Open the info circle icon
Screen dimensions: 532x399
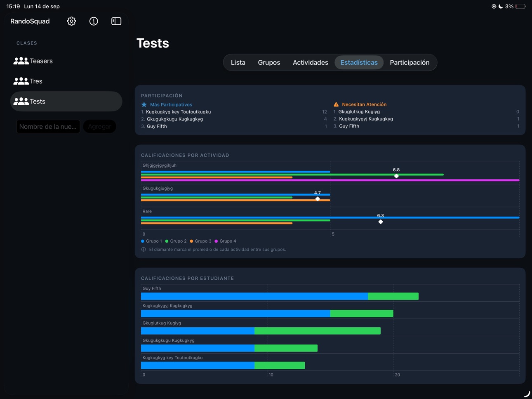click(94, 21)
